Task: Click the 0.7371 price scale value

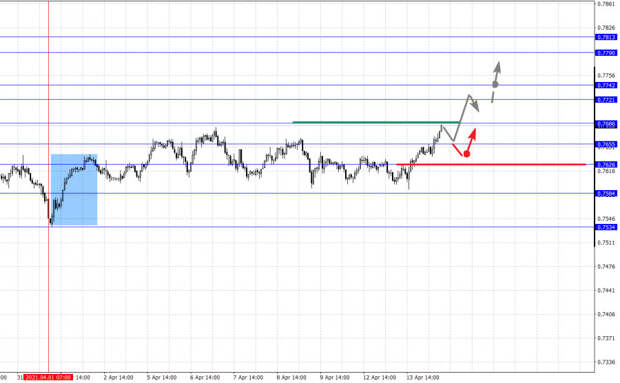Action: [606, 338]
